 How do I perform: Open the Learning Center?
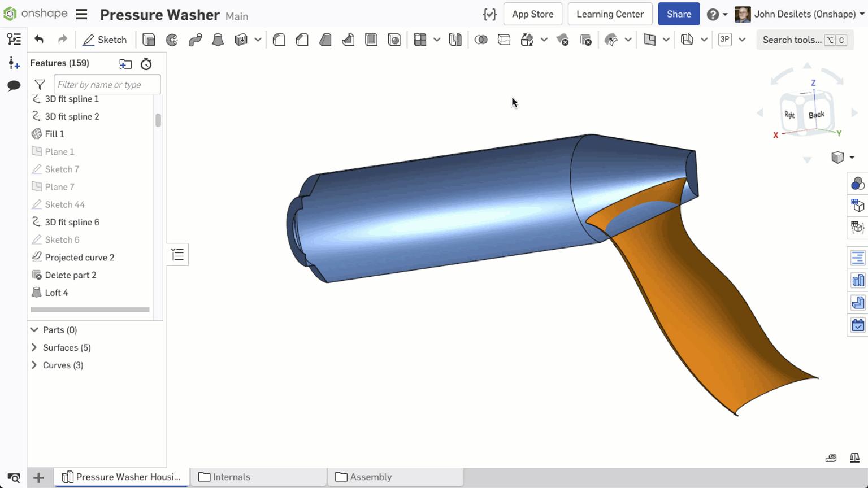pyautogui.click(x=610, y=14)
